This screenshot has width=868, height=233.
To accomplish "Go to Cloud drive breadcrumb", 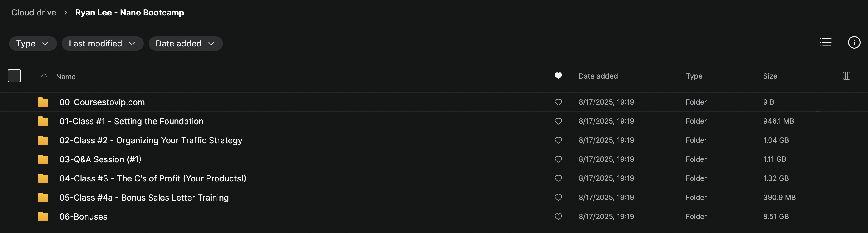I will tap(34, 13).
